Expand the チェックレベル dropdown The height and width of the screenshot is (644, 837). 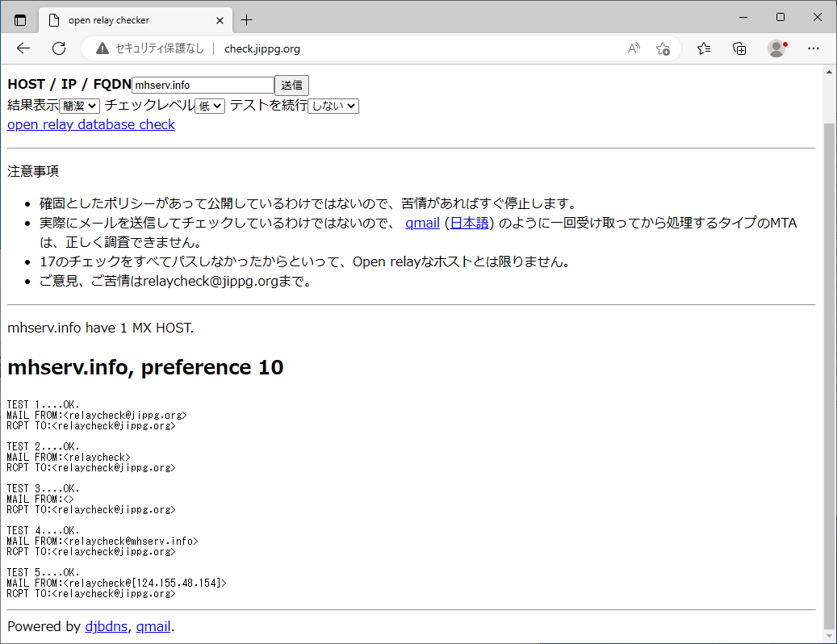210,106
